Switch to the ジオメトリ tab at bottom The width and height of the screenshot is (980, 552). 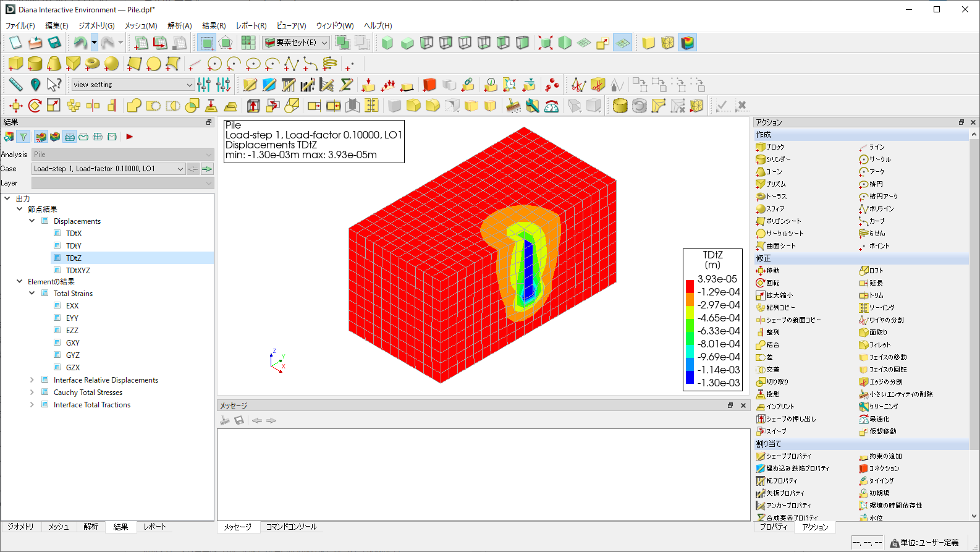pos(21,527)
